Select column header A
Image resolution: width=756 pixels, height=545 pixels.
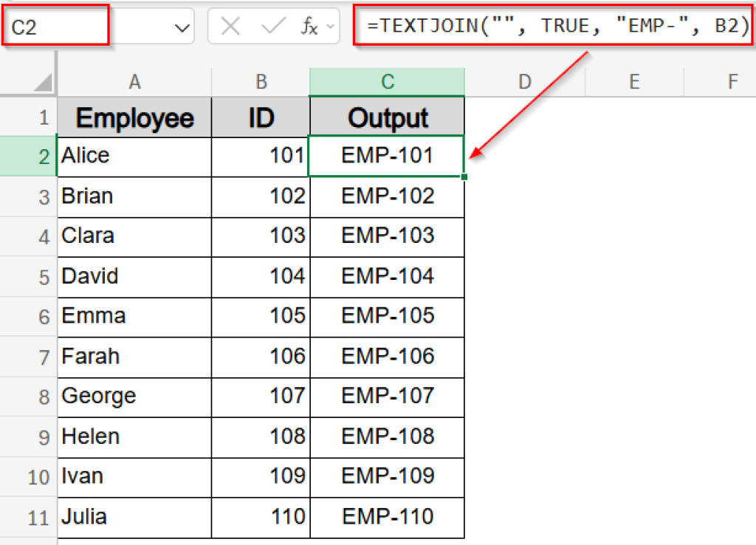tap(134, 81)
